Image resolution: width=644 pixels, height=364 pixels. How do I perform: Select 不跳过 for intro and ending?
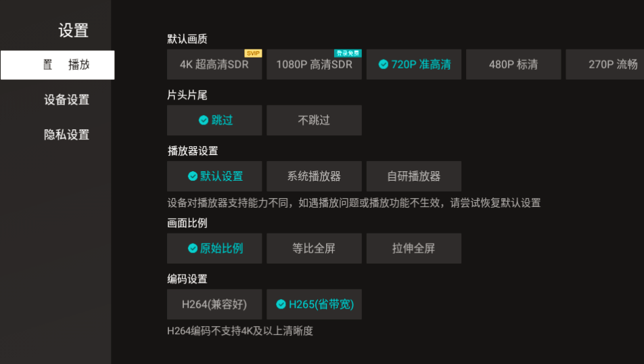tap(314, 120)
